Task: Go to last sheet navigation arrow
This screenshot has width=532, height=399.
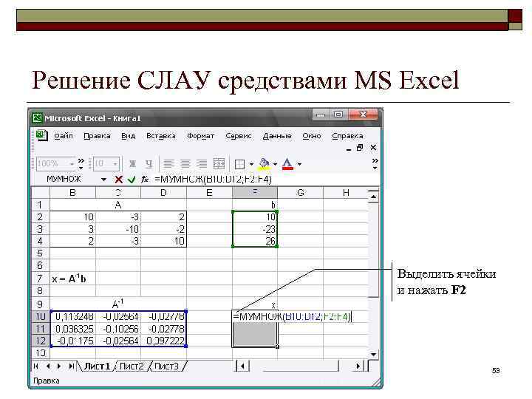Action: (71, 366)
